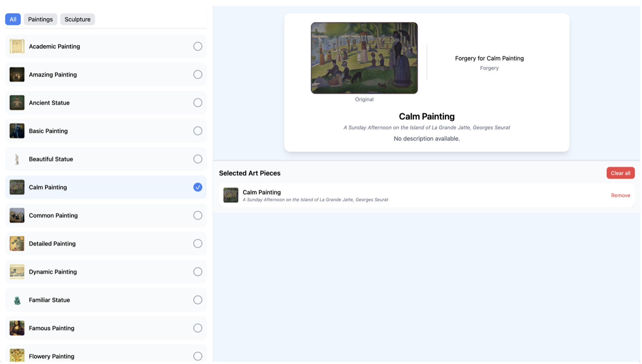Click the Forgery for Calm Painting label
This screenshot has width=642, height=364.
(489, 58)
